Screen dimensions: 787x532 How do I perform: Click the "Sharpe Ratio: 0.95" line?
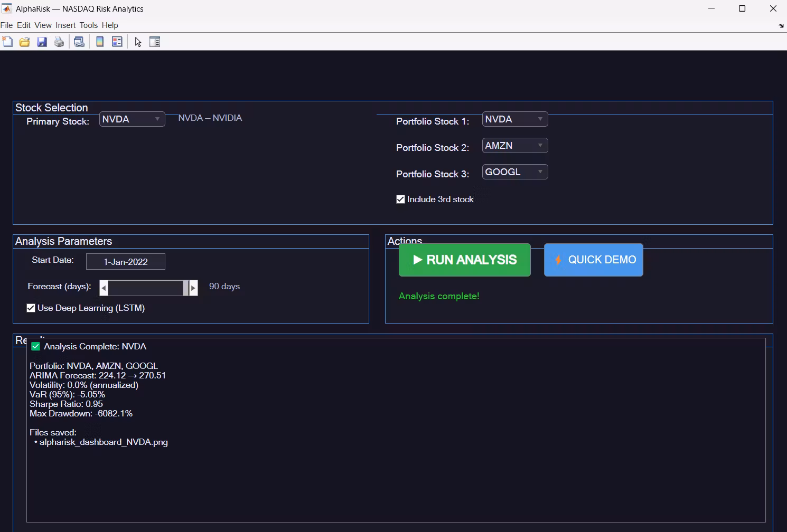tap(66, 404)
